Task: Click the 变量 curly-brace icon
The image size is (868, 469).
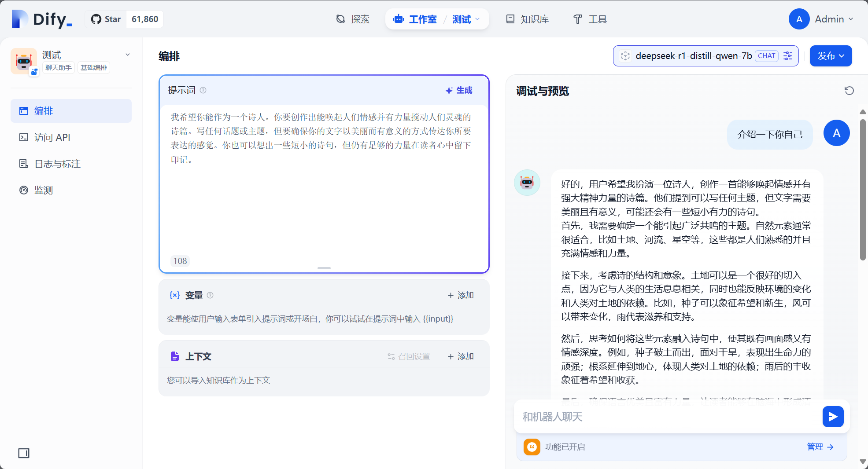Action: coord(175,295)
